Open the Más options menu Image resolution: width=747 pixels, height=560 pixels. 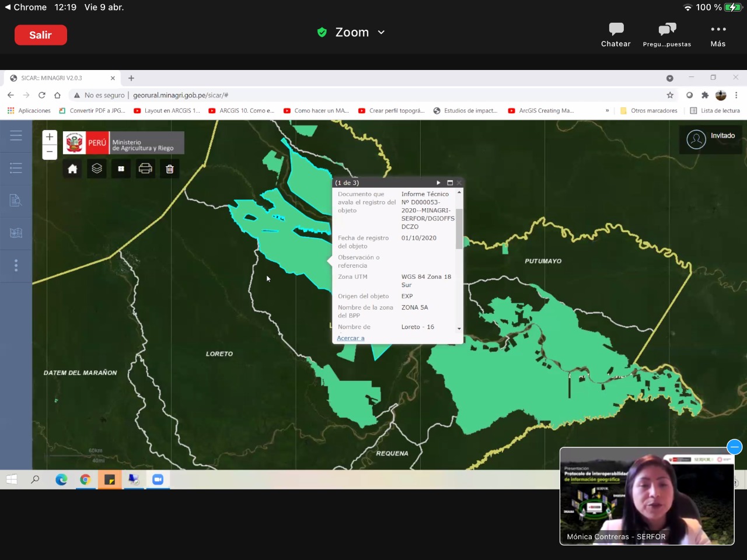click(x=718, y=35)
